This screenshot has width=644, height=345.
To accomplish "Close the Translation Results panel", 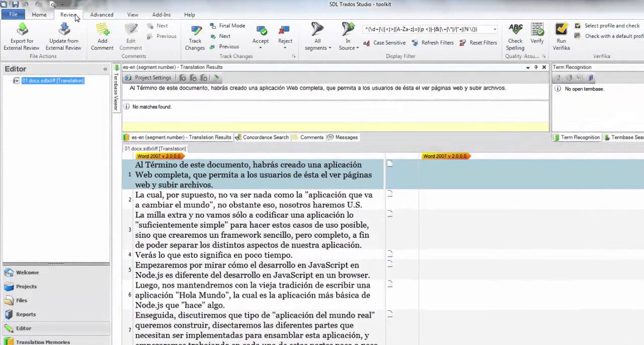I will click(x=544, y=67).
